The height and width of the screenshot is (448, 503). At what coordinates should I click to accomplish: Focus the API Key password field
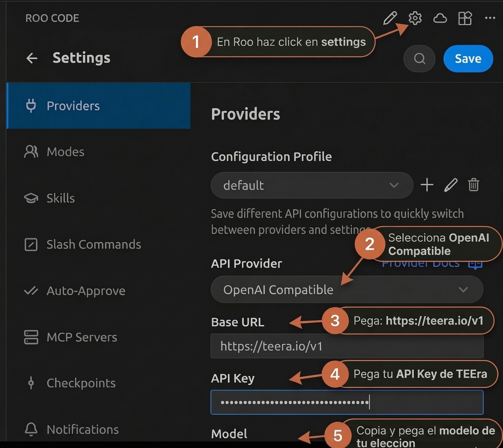(x=347, y=402)
